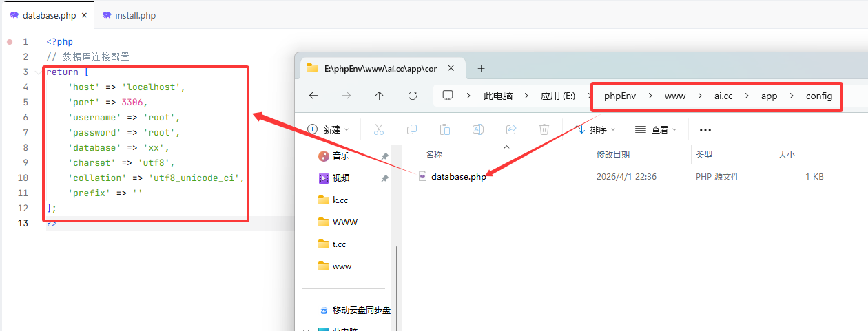Click the Cut scissors icon
The height and width of the screenshot is (331, 868).
[379, 129]
